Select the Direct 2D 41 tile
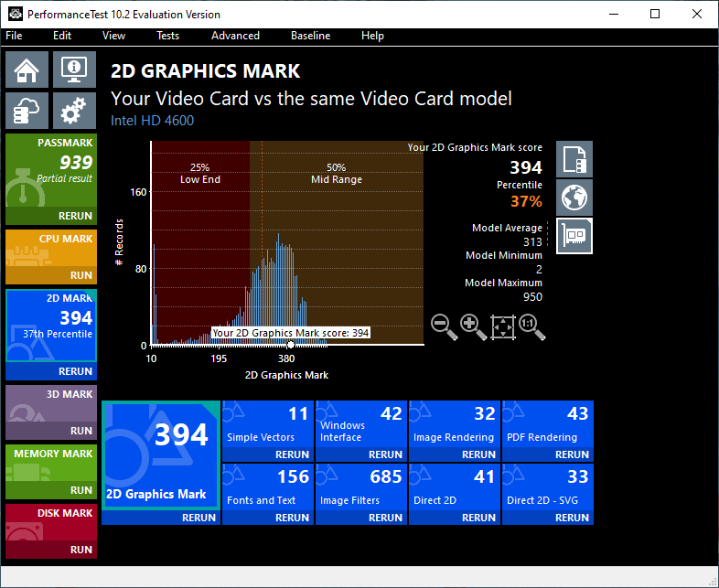 click(455, 486)
